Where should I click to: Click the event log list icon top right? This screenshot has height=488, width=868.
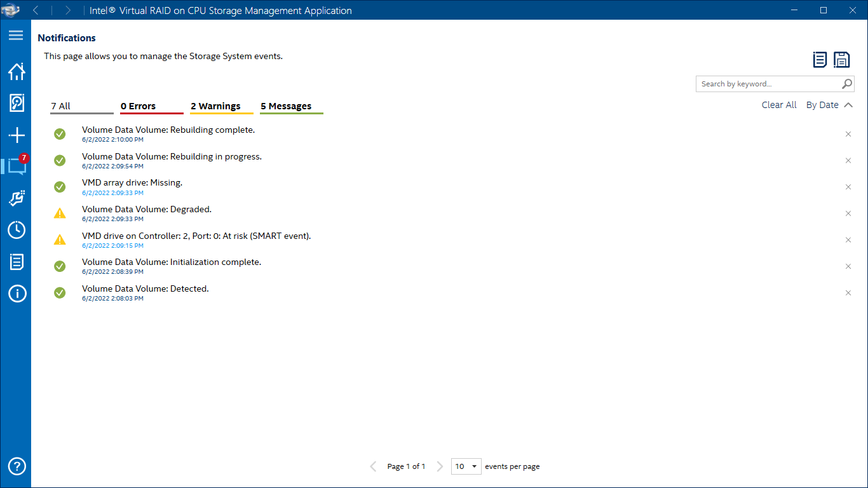tap(820, 60)
